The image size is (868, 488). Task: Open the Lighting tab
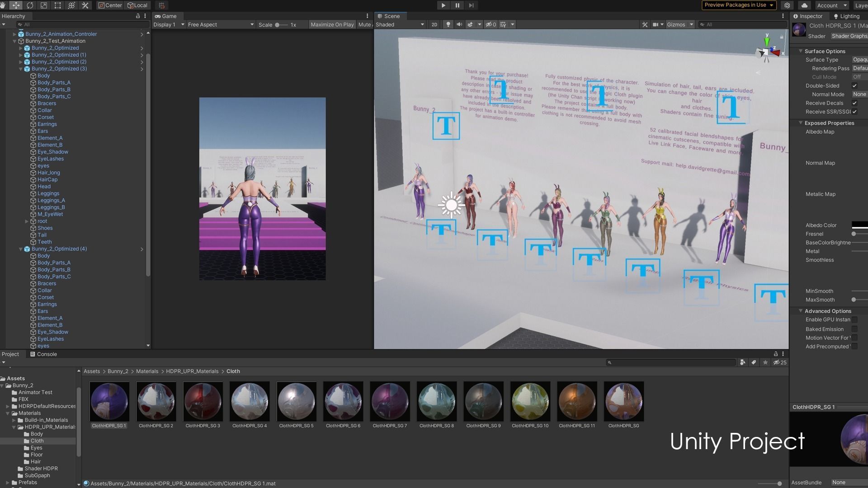(846, 16)
